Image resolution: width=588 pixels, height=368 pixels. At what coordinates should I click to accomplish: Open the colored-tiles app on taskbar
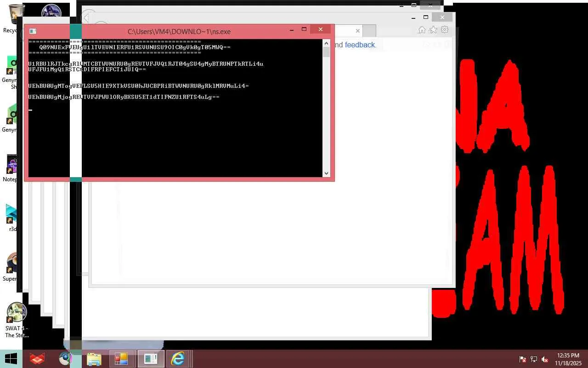(122, 359)
